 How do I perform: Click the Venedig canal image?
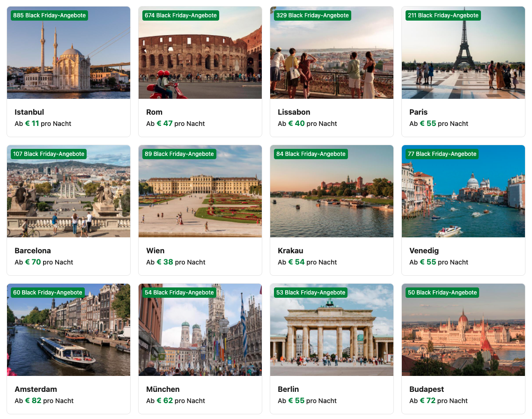point(464,191)
